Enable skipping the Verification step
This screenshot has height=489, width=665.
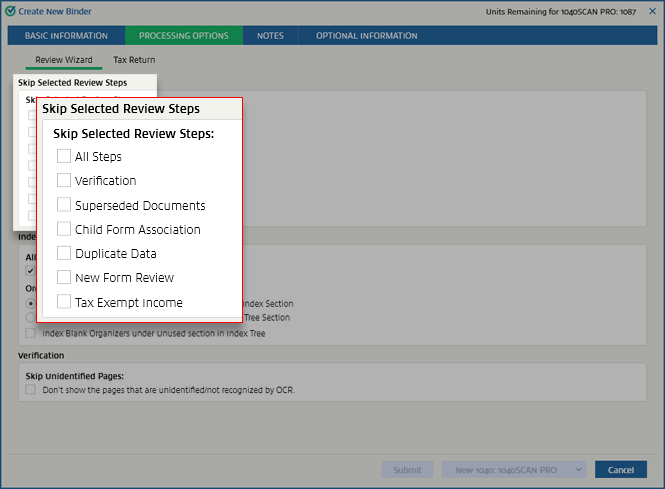pyautogui.click(x=64, y=180)
